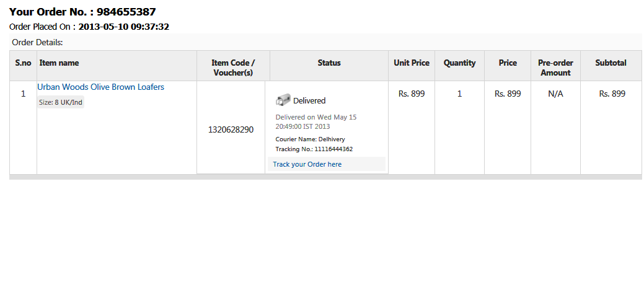Click Track your Order here link
This screenshot has width=644, height=285.
(x=307, y=164)
